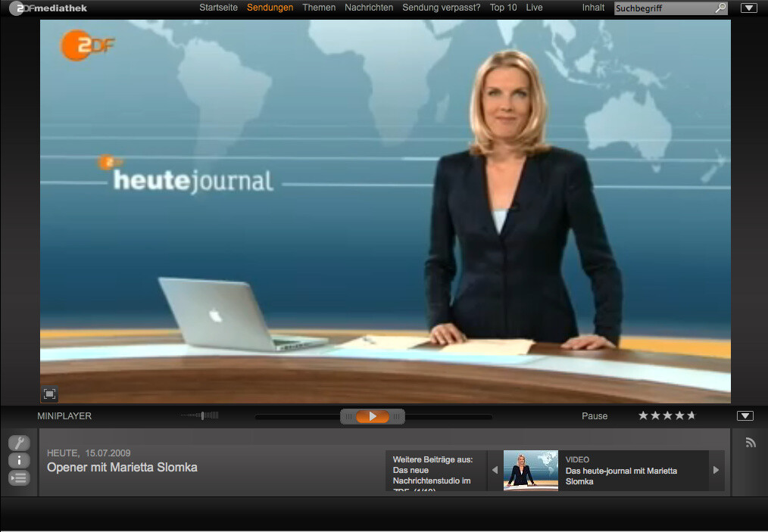Click the orange play button
The width and height of the screenshot is (768, 532).
coord(373,416)
